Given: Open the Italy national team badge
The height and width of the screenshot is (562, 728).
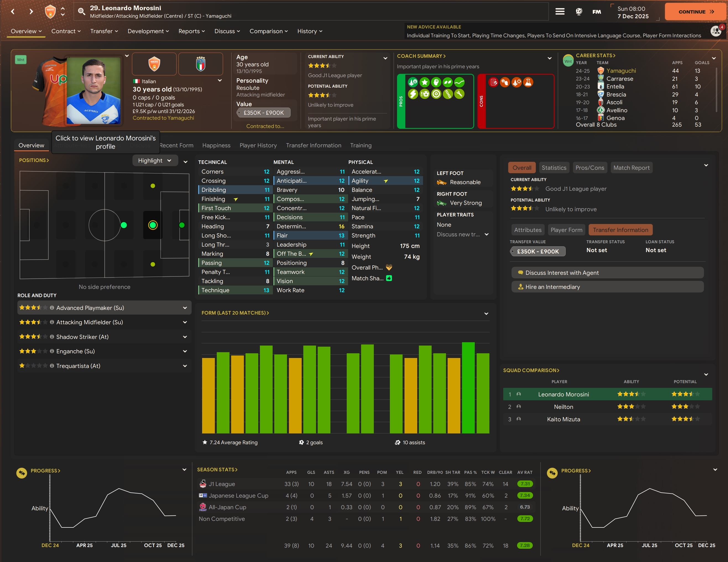Looking at the screenshot, I should (x=200, y=64).
